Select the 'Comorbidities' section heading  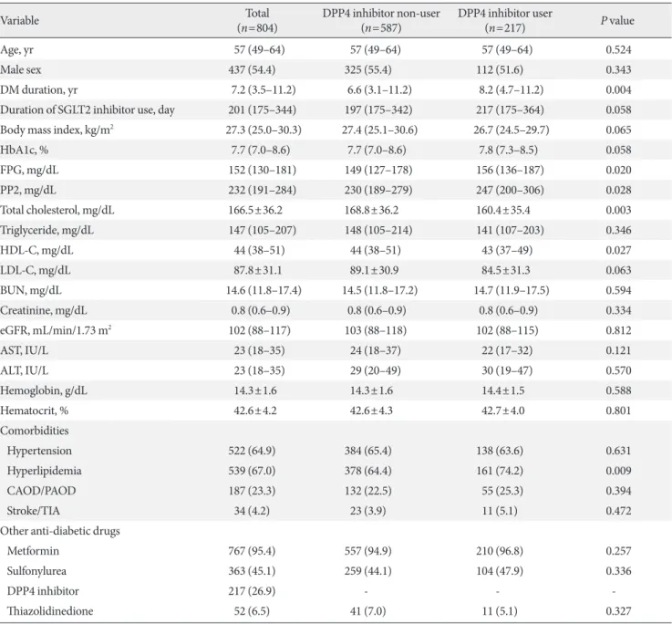click(35, 431)
